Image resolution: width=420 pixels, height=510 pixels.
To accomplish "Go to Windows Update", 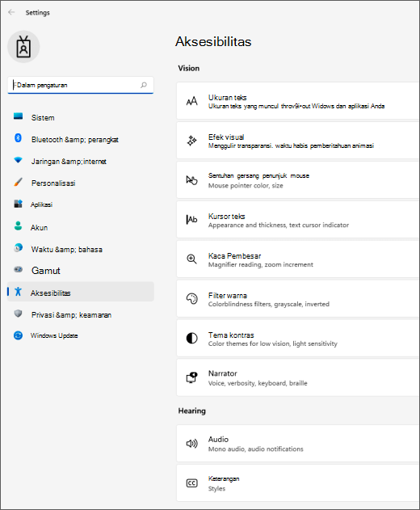I will coord(81,335).
